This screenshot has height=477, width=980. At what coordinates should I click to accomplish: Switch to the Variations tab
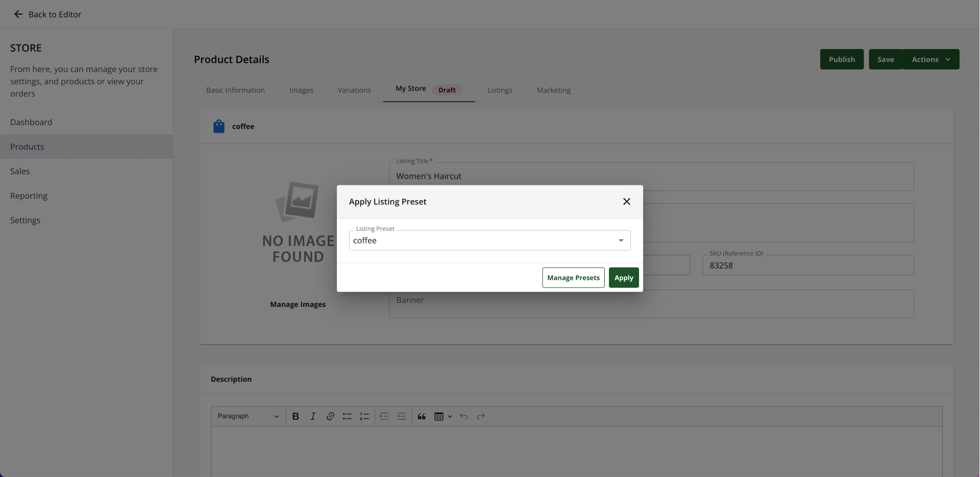[x=354, y=90]
